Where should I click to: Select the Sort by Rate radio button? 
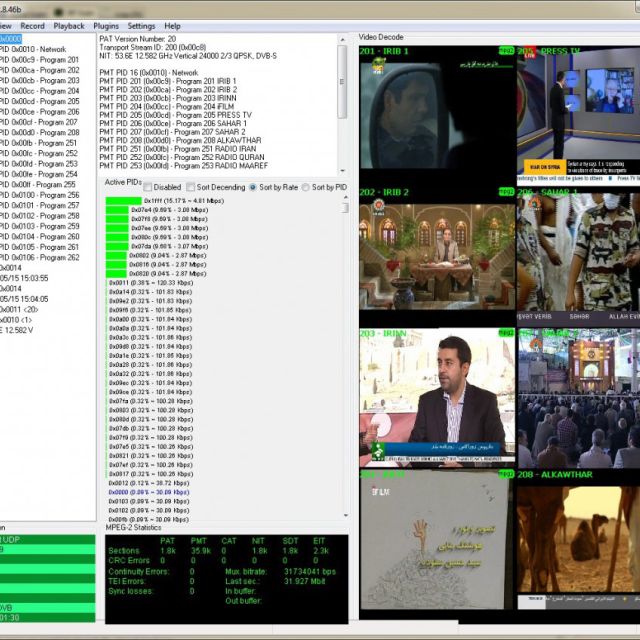253,187
